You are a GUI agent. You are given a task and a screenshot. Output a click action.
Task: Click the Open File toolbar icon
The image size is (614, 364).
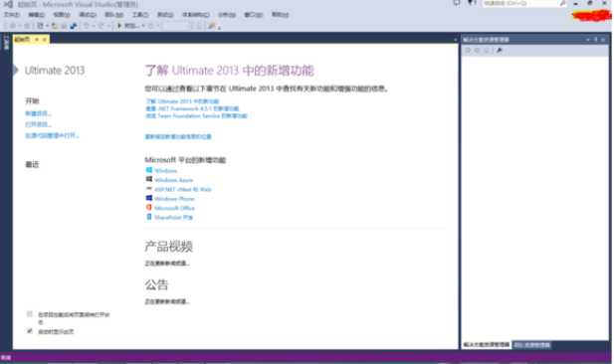pyautogui.click(x=55, y=26)
